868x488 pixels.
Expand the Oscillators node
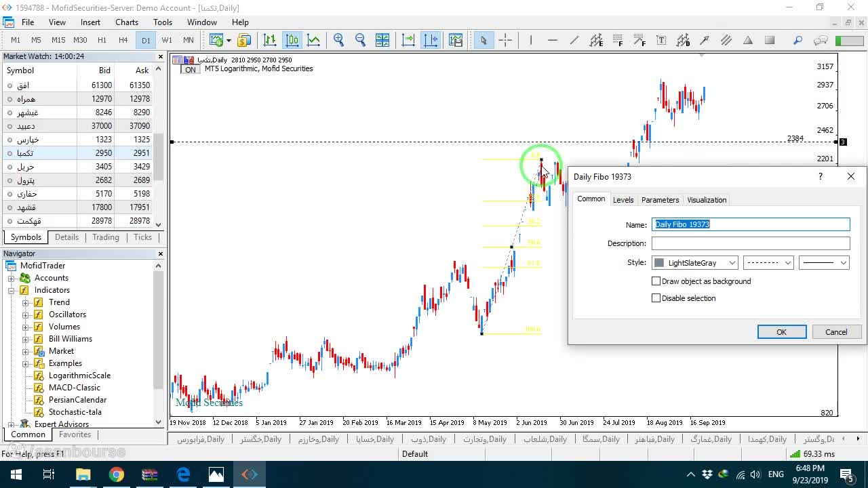26,314
